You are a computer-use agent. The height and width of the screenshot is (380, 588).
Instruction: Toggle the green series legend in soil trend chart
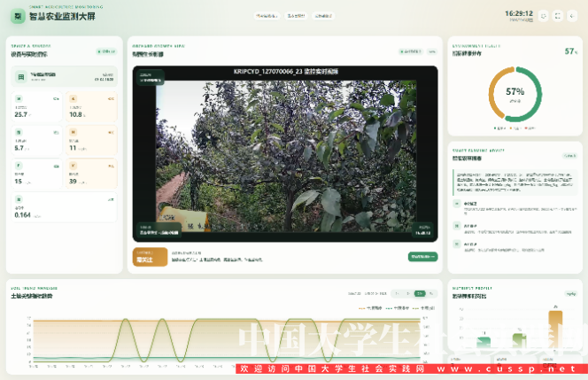(397, 308)
